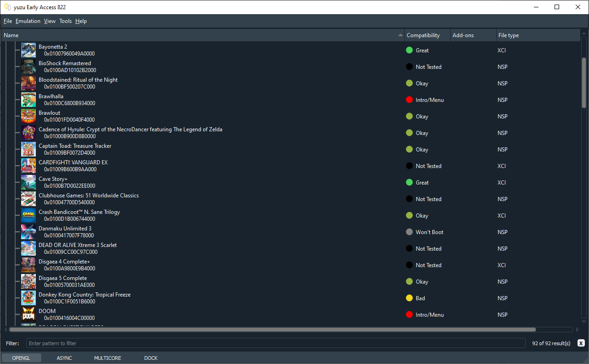Click the red compatibility dot for Brawlhalla

pyautogui.click(x=409, y=100)
